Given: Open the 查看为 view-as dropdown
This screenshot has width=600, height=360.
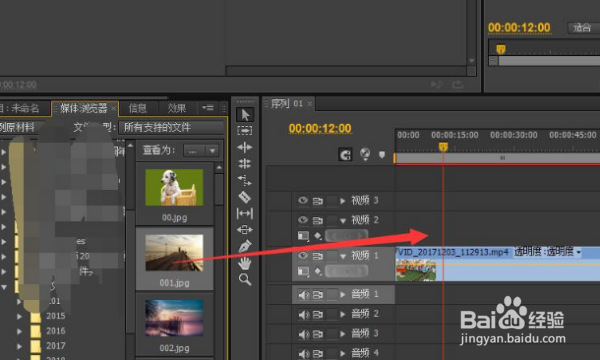Looking at the screenshot, I should point(201,151).
